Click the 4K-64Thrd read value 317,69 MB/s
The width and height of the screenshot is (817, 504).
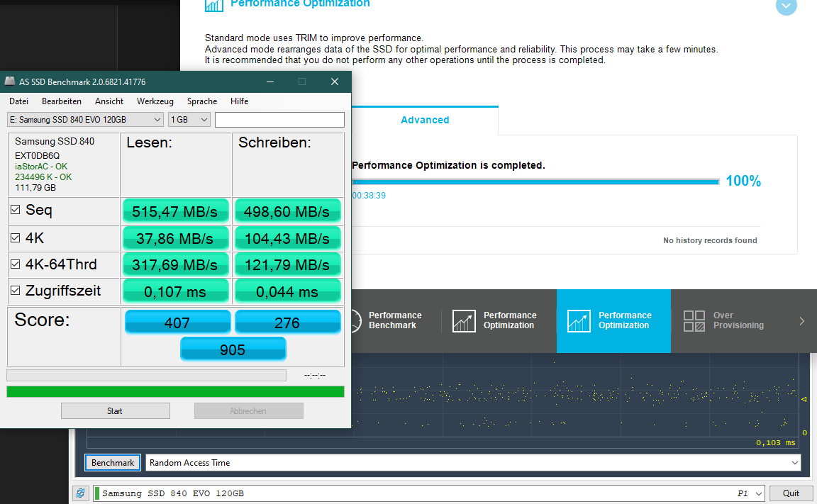coord(175,265)
